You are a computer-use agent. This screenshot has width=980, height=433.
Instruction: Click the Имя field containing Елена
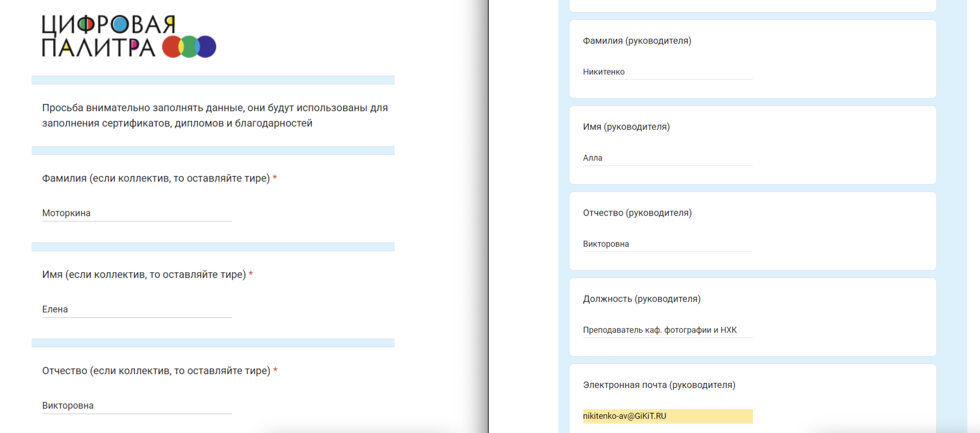coord(137,309)
